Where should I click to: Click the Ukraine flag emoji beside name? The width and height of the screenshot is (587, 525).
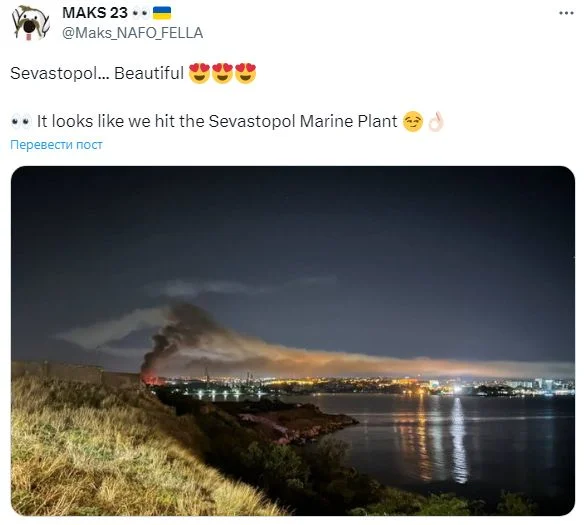[162, 13]
